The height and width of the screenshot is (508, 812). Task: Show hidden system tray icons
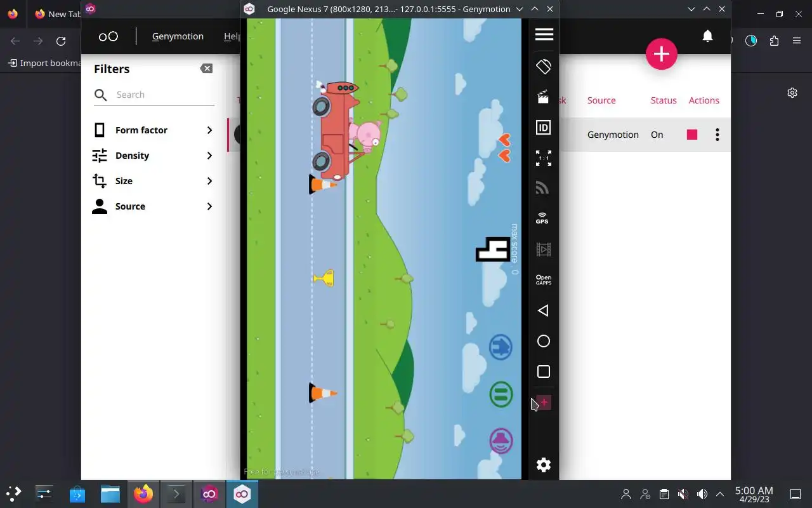[x=720, y=494]
